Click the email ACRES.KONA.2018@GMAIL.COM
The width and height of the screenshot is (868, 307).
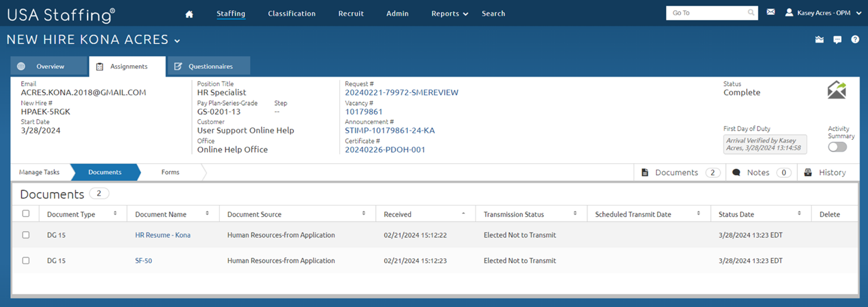(83, 92)
